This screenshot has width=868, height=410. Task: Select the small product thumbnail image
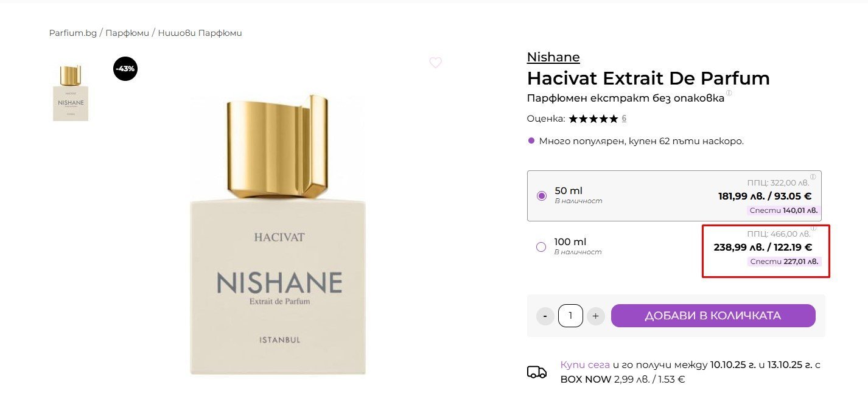pyautogui.click(x=71, y=93)
